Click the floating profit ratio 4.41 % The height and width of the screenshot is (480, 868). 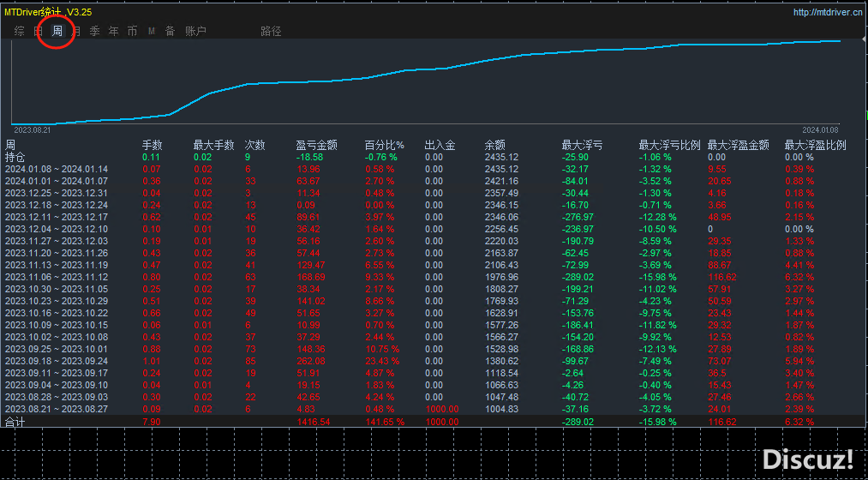click(800, 265)
